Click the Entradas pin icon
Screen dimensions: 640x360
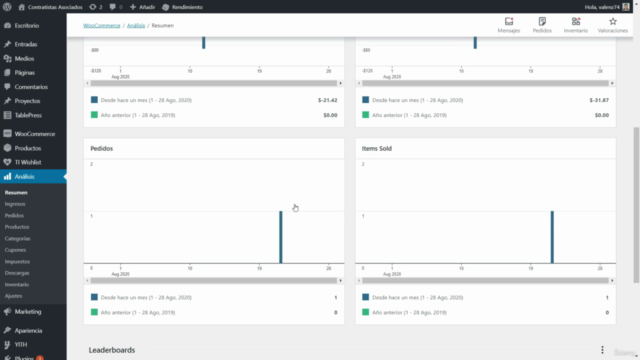7,44
